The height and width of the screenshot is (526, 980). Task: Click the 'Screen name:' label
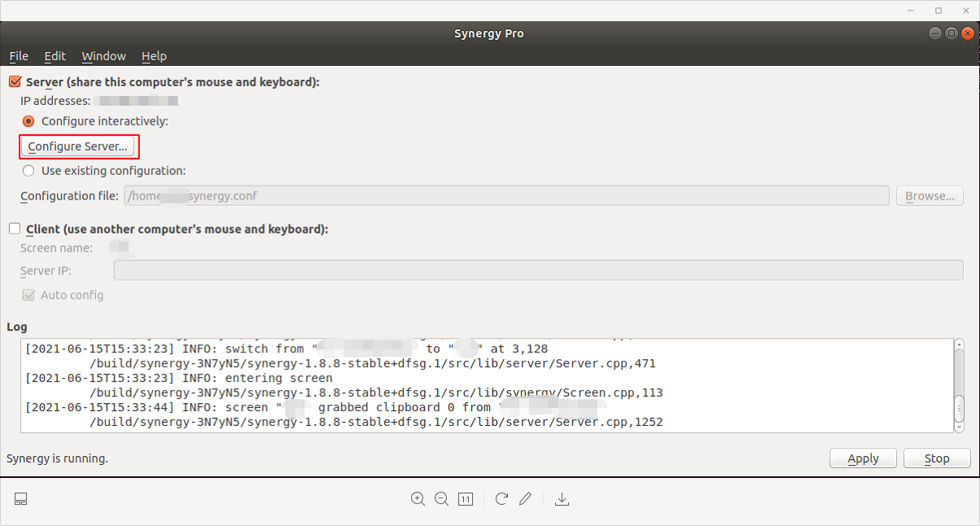click(56, 248)
